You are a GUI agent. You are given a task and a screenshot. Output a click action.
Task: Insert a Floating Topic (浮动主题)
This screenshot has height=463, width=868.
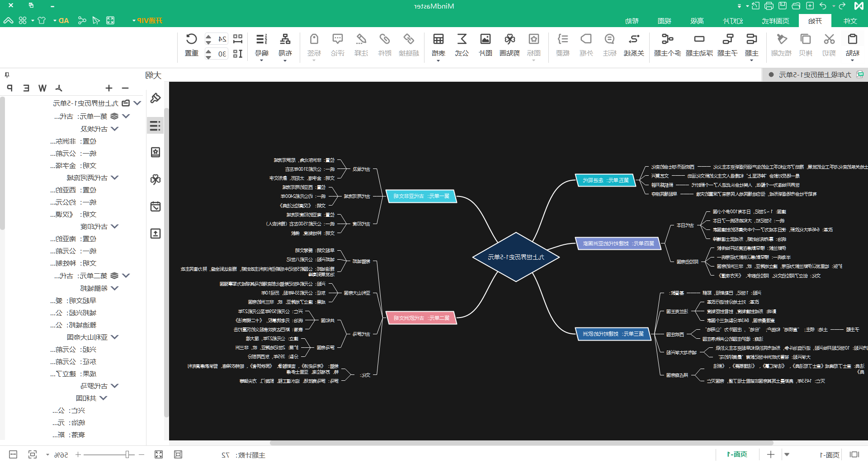699,45
